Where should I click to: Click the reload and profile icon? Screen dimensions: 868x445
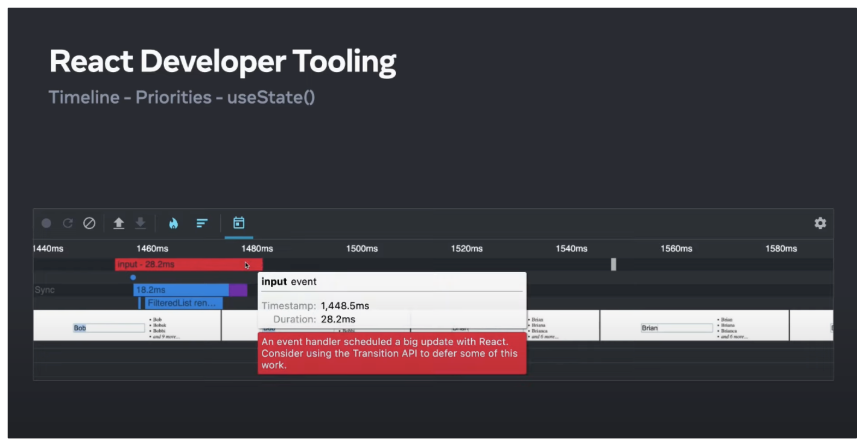tap(68, 223)
